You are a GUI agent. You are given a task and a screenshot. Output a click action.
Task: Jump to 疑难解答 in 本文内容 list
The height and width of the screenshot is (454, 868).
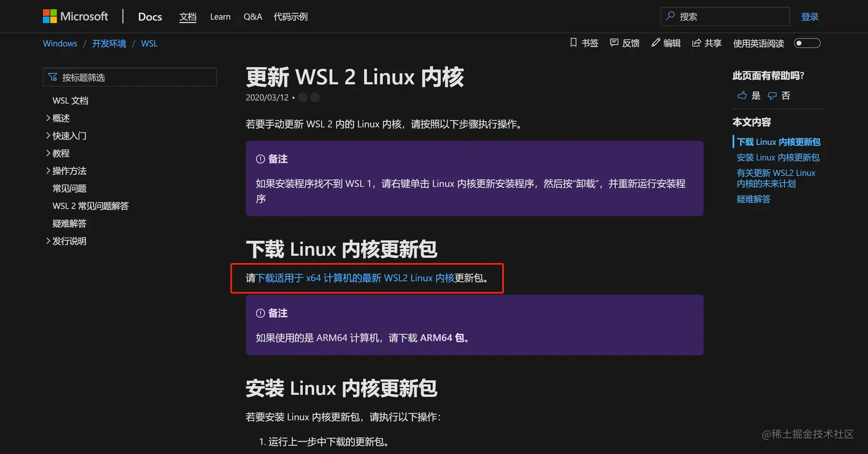[754, 199]
